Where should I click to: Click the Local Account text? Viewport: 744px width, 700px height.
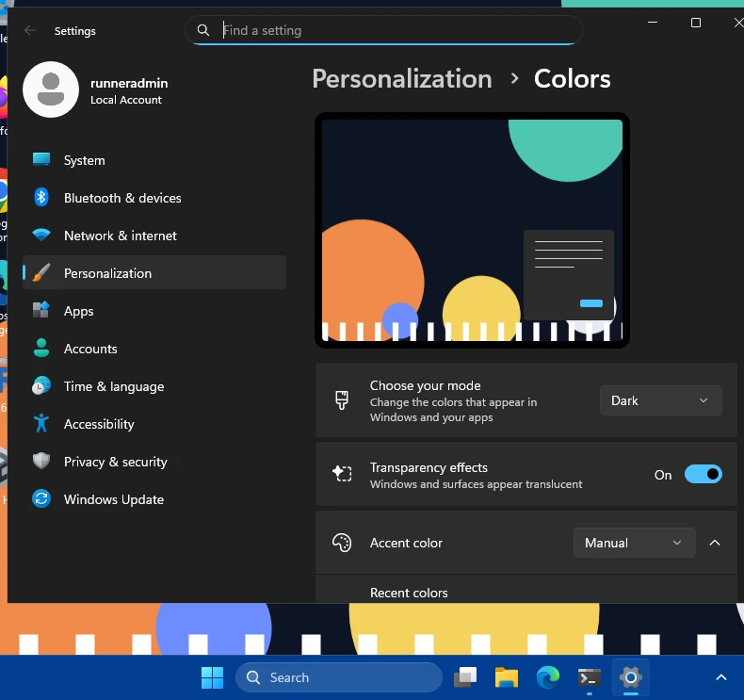[x=126, y=100]
